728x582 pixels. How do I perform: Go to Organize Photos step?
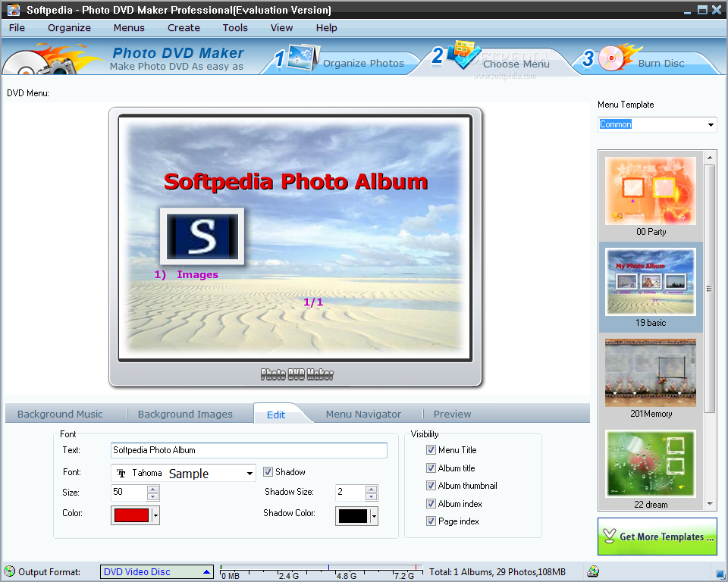tap(363, 63)
